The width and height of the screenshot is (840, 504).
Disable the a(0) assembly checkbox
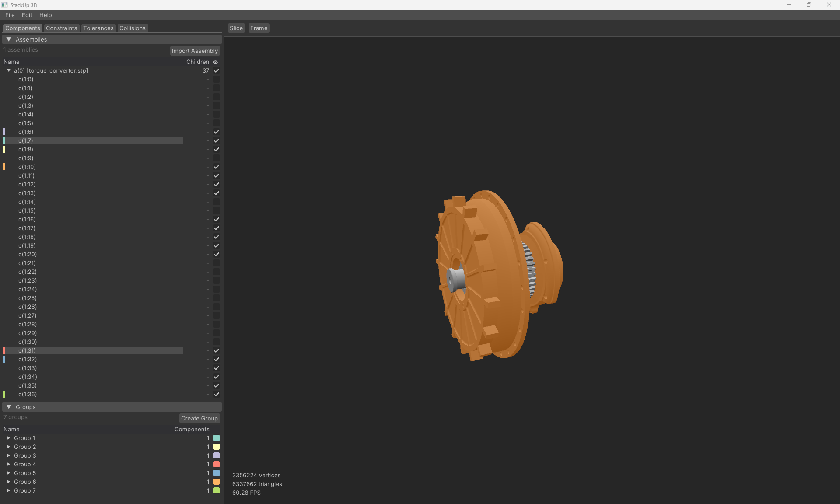point(216,70)
